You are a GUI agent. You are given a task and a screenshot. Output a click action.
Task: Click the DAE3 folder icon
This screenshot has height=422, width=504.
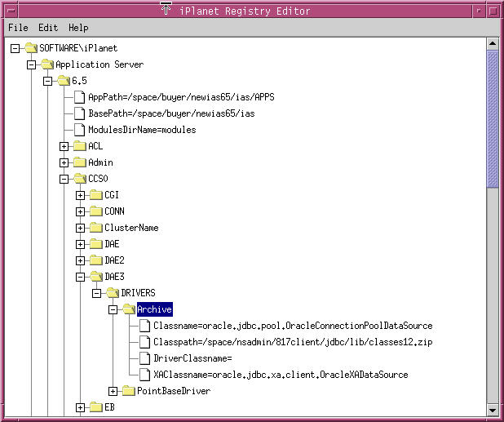click(x=96, y=276)
